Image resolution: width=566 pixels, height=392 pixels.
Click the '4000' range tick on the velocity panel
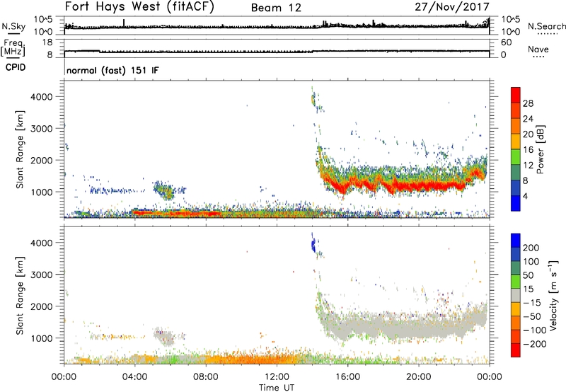click(41, 243)
